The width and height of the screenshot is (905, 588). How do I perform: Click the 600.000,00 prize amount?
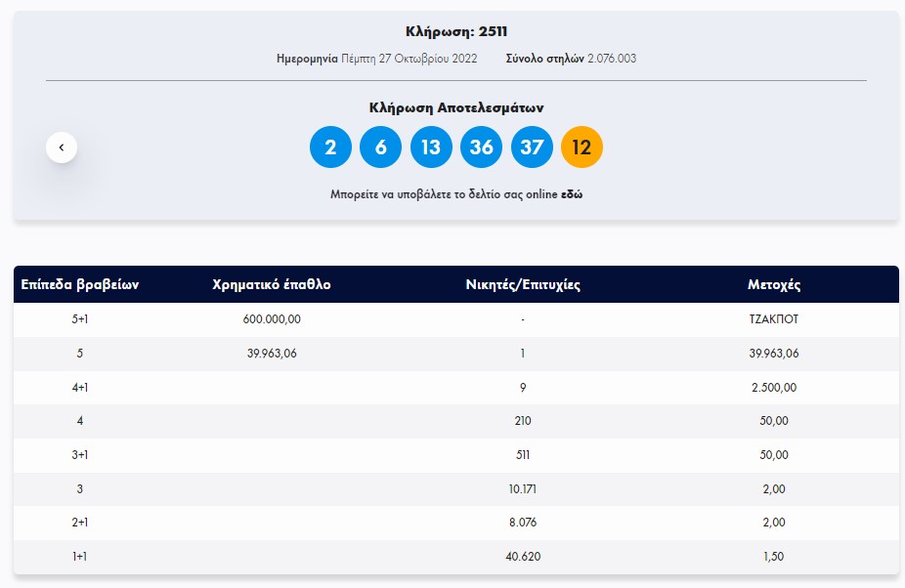click(x=272, y=319)
